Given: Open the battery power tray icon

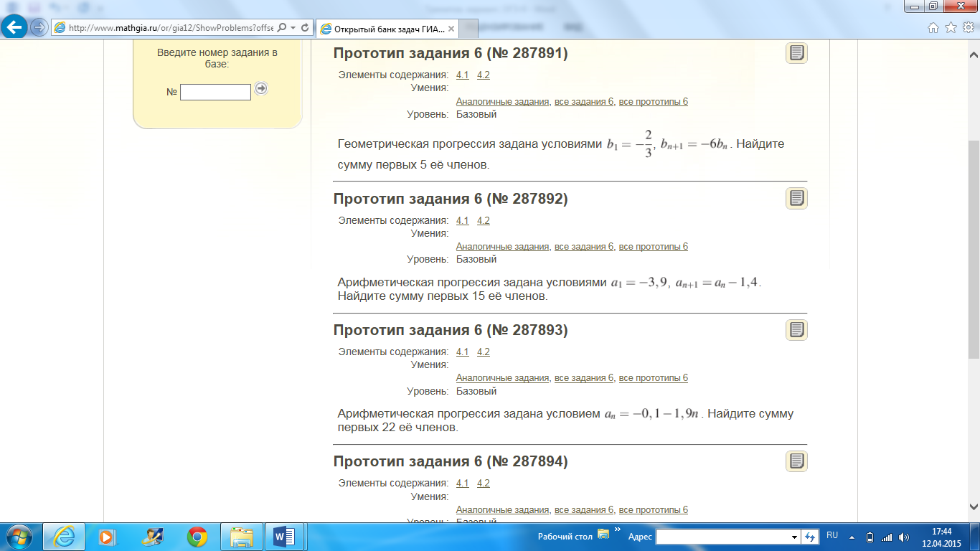Looking at the screenshot, I should coord(870,537).
